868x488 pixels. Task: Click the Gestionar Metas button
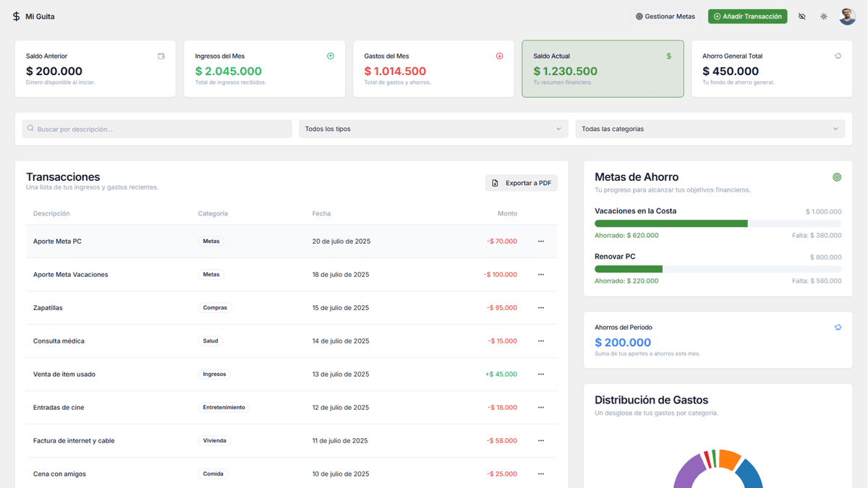pos(665,16)
